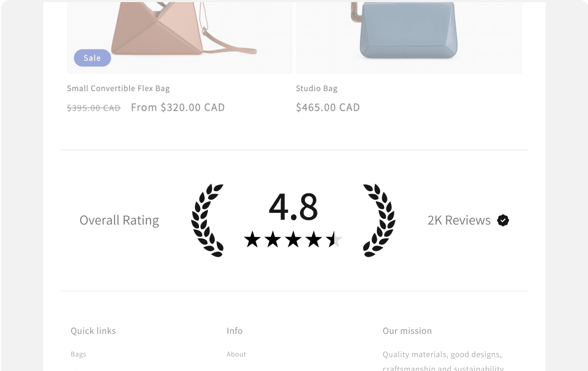Open the About footer link

236,354
